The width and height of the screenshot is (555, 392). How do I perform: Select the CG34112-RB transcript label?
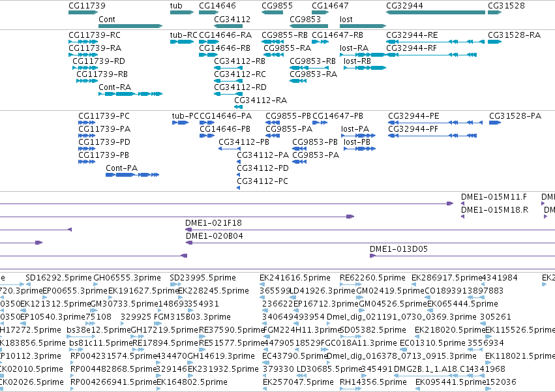239,61
